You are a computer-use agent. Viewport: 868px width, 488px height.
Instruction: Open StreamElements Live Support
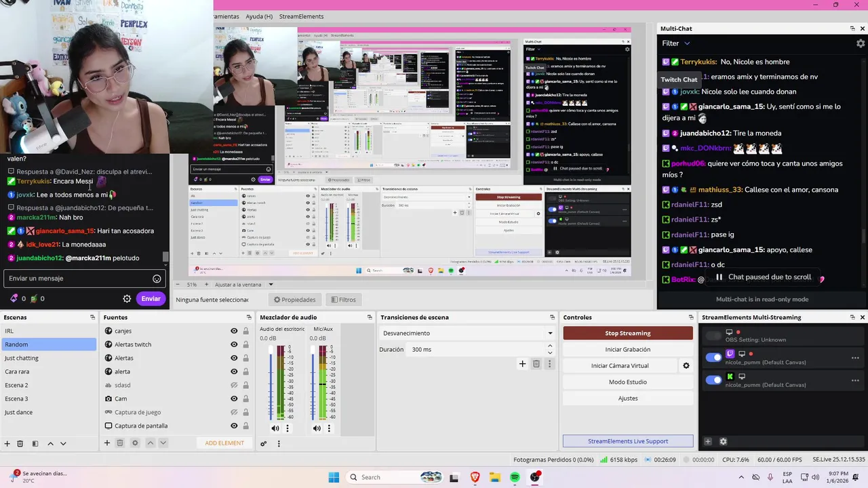pos(628,441)
